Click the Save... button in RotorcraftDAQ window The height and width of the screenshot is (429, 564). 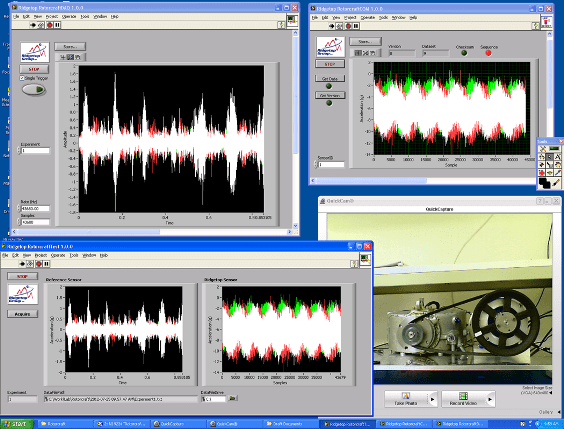(x=70, y=46)
